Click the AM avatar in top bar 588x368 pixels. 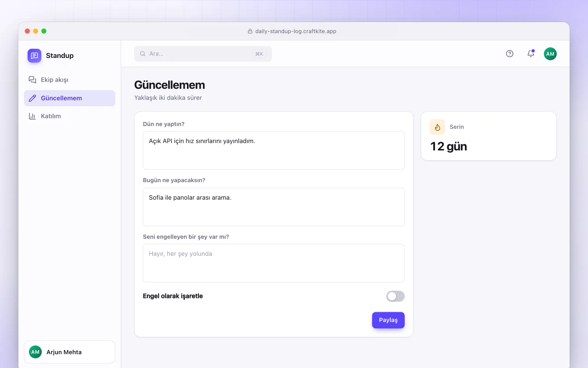point(550,54)
